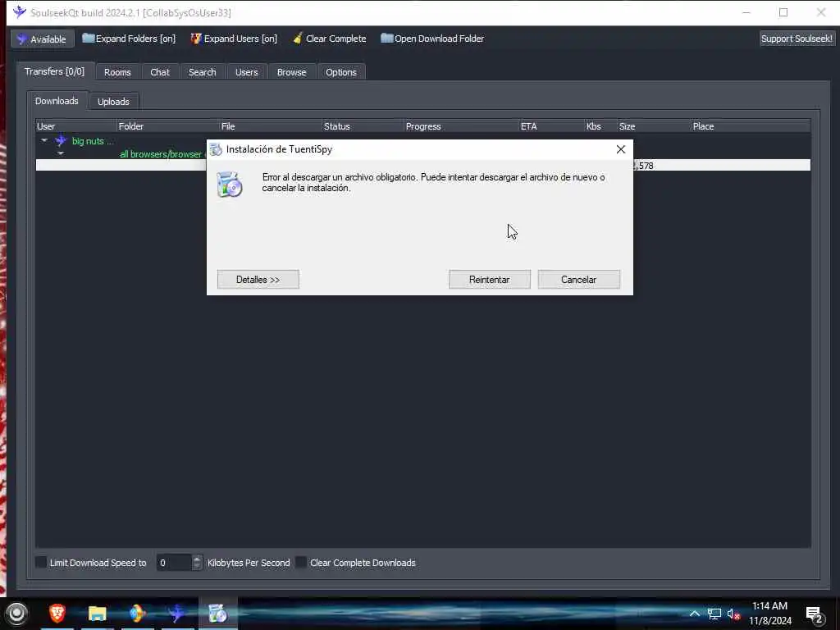Sort by the Place column header
This screenshot has height=630, width=840.
pyautogui.click(x=751, y=126)
